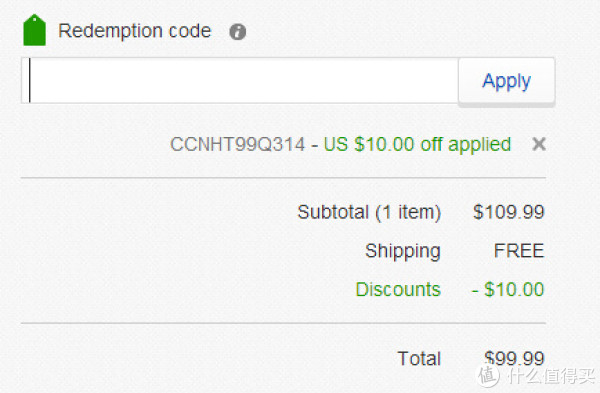Click the - $10.00 discount amount
The image size is (600, 393).
[x=508, y=290]
